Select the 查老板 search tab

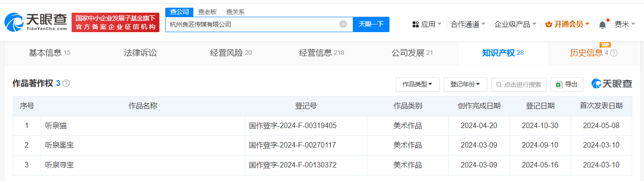[x=207, y=12]
